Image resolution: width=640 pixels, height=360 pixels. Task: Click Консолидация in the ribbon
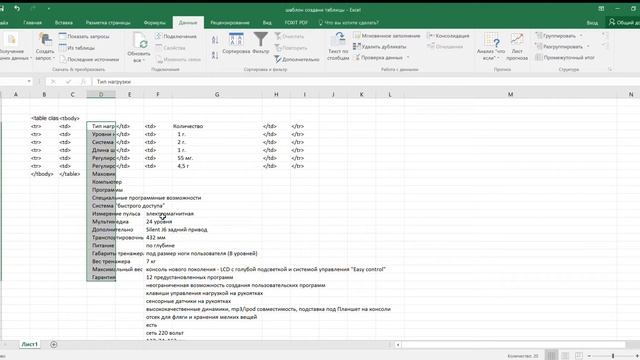[448, 36]
